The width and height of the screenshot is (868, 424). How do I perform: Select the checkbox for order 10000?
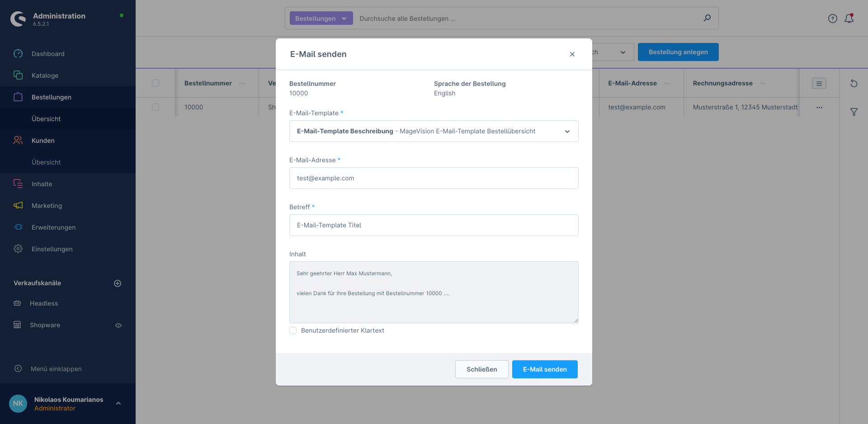[x=156, y=107]
